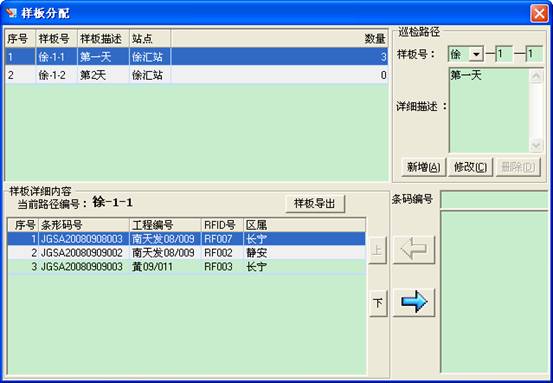553x383 pixels.
Task: Click the 站点 column header
Action: (x=150, y=38)
